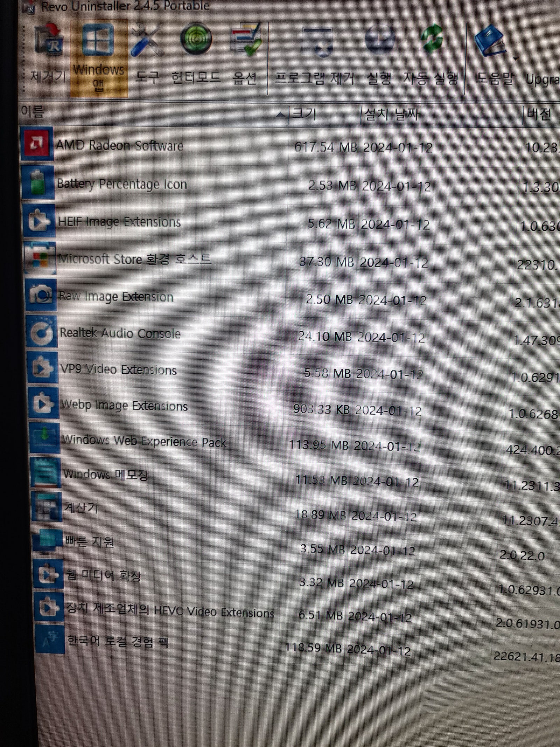Click the Raw Image Extension name

pyautogui.click(x=116, y=296)
